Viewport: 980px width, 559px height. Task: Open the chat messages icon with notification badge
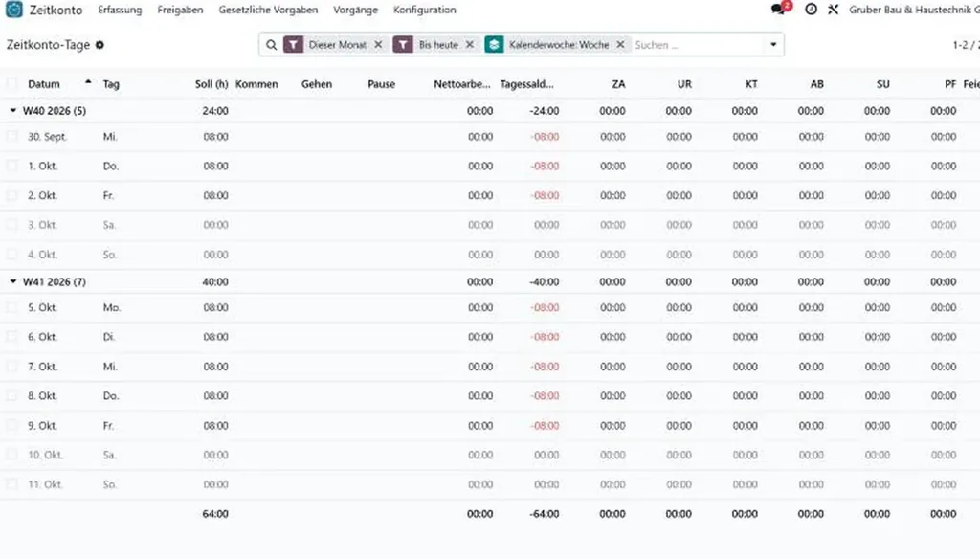pyautogui.click(x=779, y=9)
